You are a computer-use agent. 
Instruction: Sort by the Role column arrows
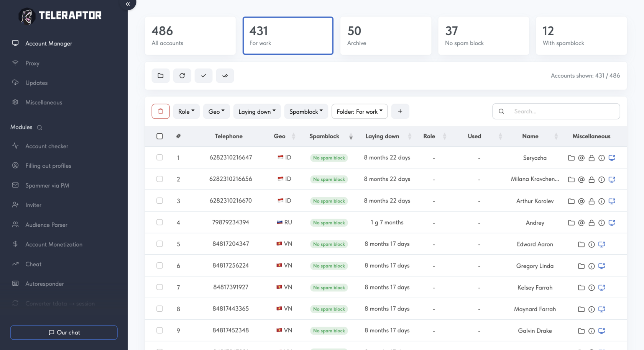[445, 136]
